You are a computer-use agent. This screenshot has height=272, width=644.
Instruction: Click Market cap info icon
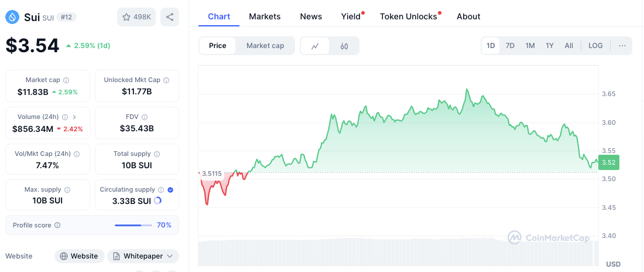click(x=66, y=80)
